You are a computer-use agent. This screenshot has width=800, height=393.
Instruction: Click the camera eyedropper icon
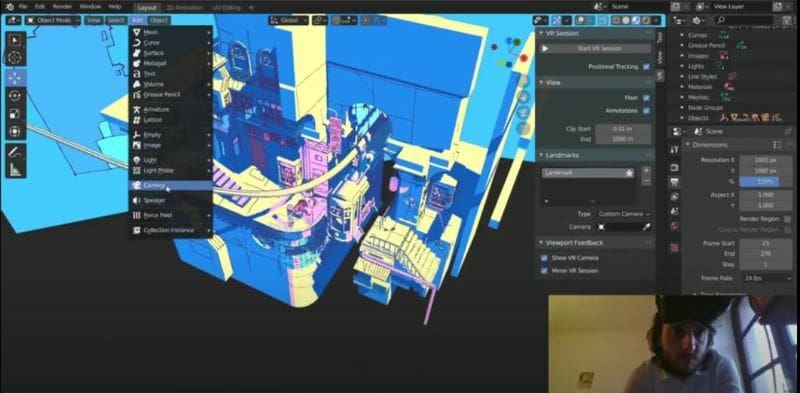(646, 227)
